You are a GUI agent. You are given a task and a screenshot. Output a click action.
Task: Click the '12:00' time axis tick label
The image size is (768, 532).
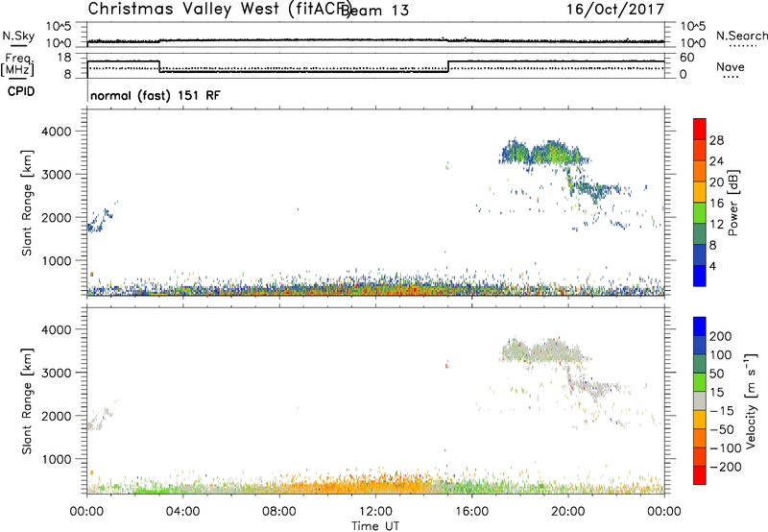click(375, 512)
